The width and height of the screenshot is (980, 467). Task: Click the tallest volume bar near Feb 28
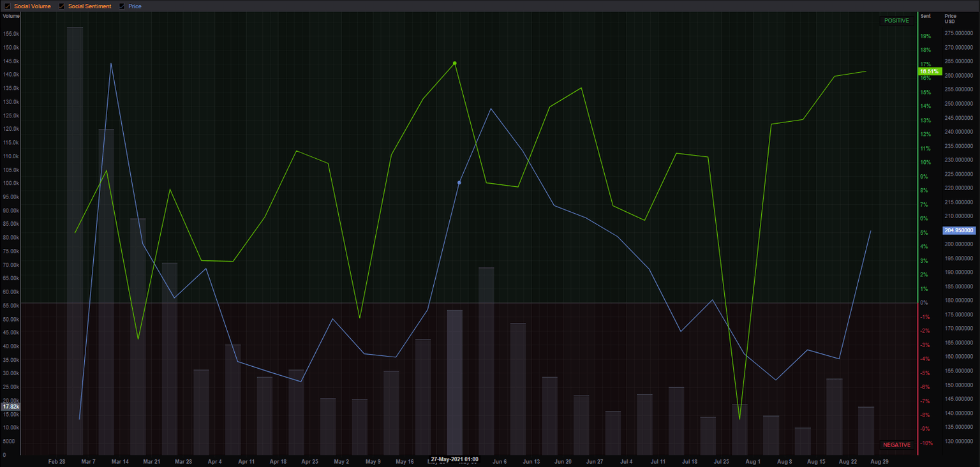75,241
